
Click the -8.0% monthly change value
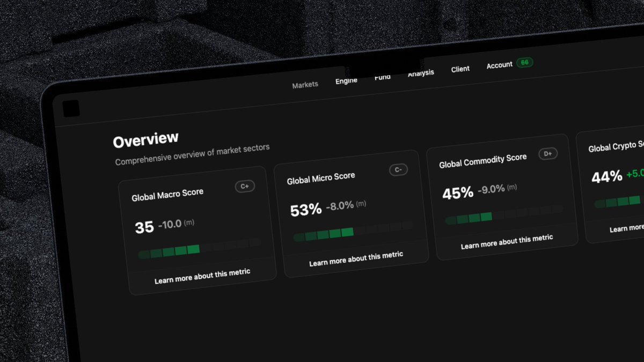[x=340, y=205]
